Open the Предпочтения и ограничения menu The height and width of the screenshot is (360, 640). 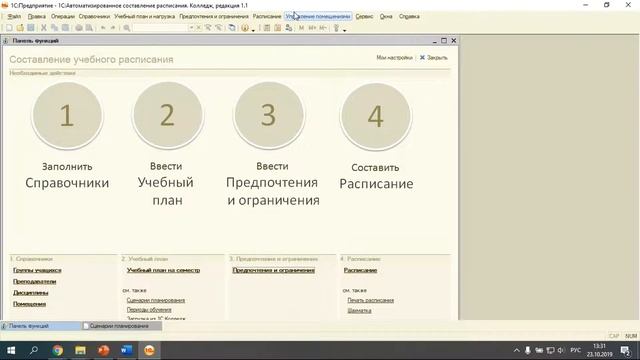214,16
